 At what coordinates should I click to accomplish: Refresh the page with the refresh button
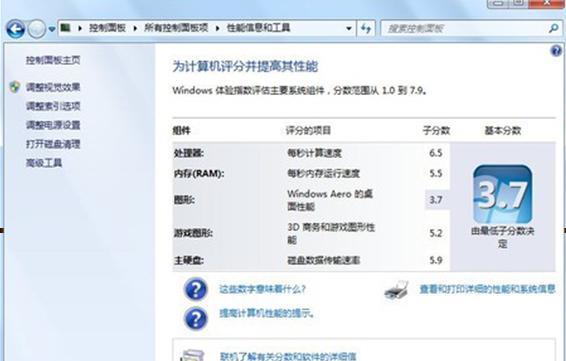coord(366,29)
